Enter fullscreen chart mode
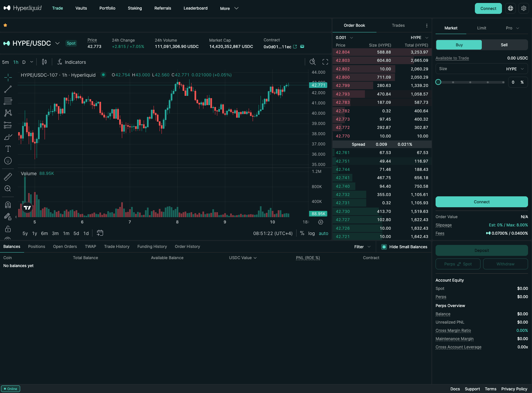Image resolution: width=532 pixels, height=393 pixels. [x=325, y=62]
